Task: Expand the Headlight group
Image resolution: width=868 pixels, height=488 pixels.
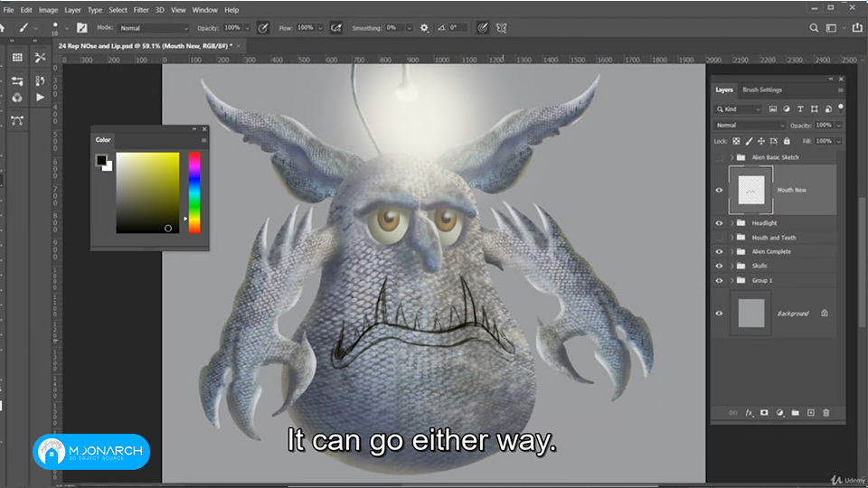Action: click(x=731, y=223)
